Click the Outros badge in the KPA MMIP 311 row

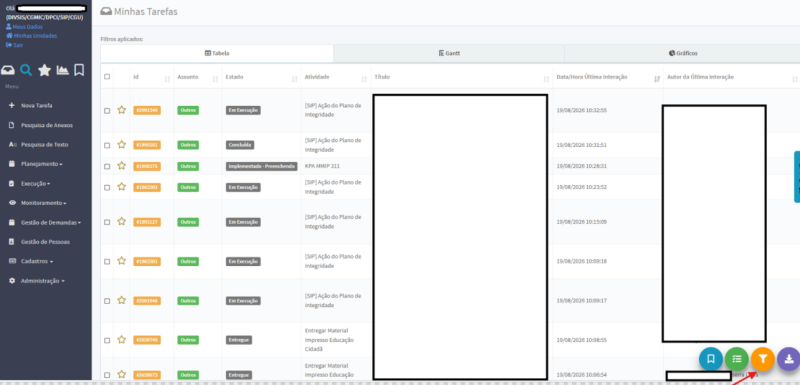[x=188, y=166]
